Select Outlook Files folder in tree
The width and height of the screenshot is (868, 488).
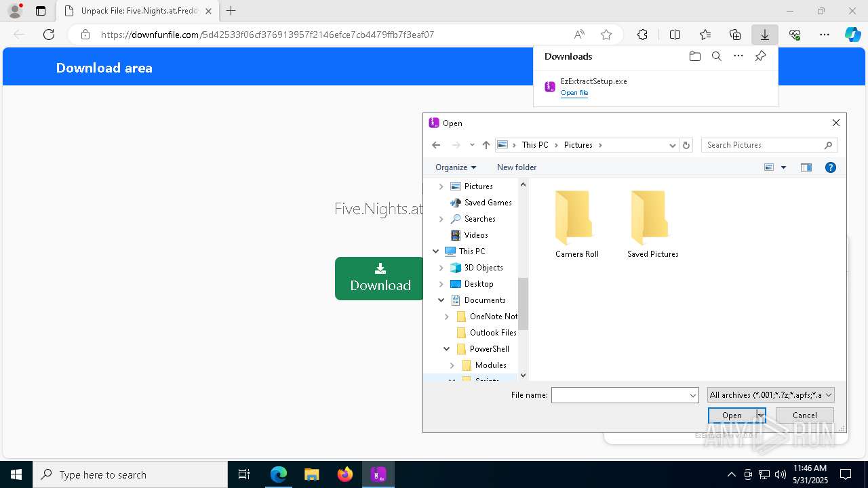pyautogui.click(x=493, y=333)
